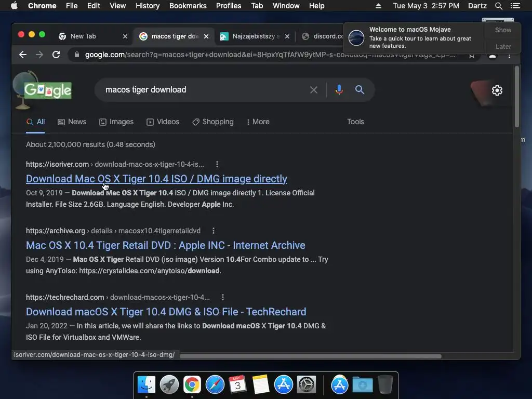
Task: Open Notification Center list icon
Action: [x=515, y=6]
